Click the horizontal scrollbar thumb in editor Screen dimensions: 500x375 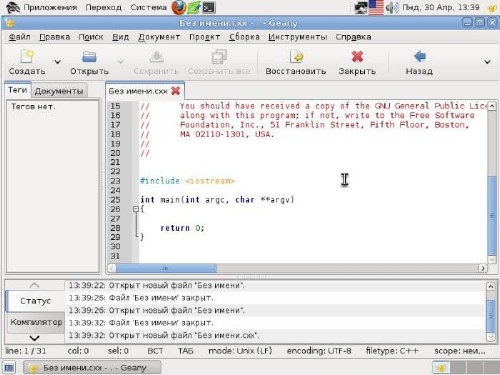166,268
